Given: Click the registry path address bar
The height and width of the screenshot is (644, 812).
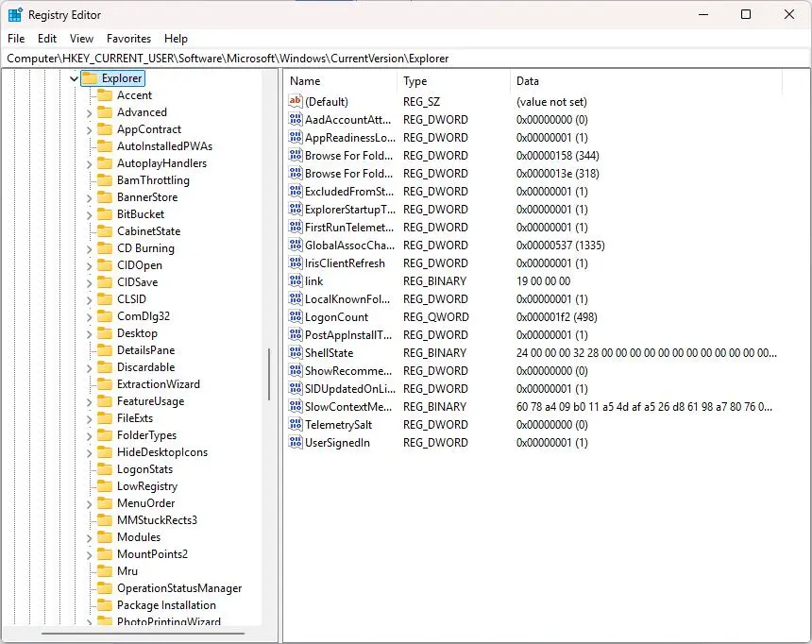Looking at the screenshot, I should (406, 59).
